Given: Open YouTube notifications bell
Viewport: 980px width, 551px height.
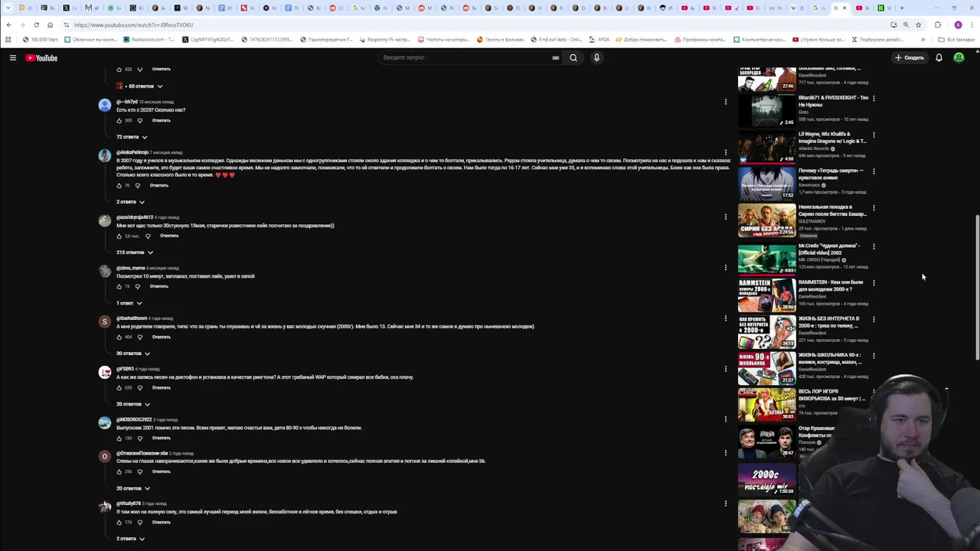Looking at the screenshot, I should pyautogui.click(x=939, y=57).
